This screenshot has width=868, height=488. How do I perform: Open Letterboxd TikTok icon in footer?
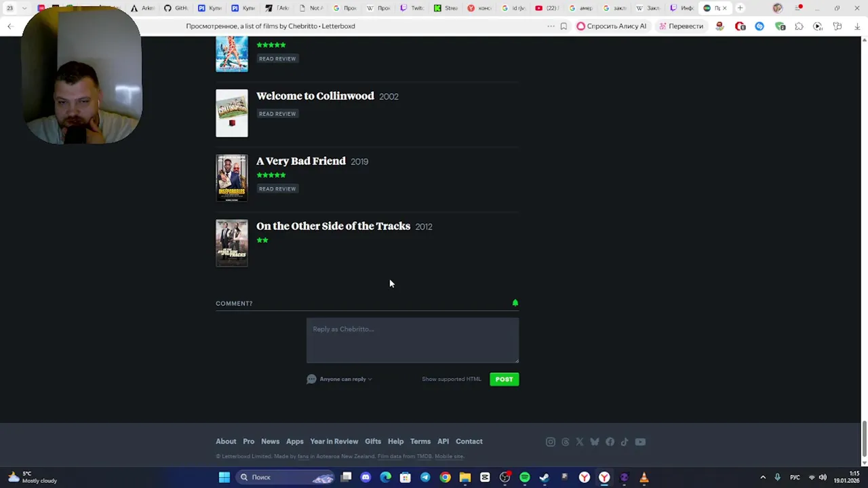[x=625, y=442]
